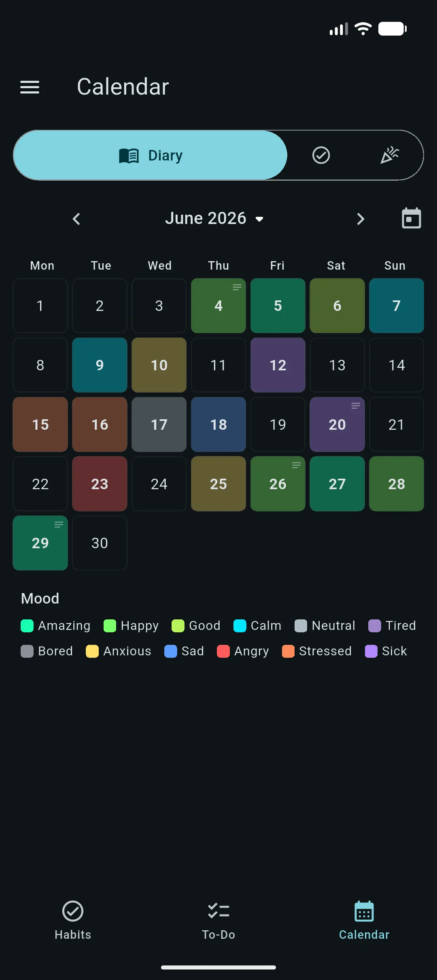Click the Amazing mood color swatch
437x980 pixels.
[x=27, y=626]
